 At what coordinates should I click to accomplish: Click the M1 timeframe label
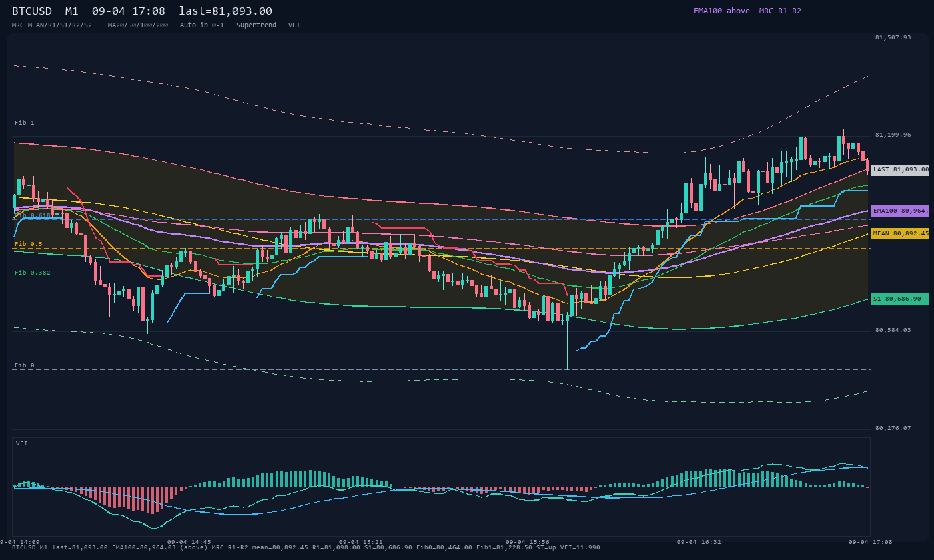pyautogui.click(x=72, y=11)
